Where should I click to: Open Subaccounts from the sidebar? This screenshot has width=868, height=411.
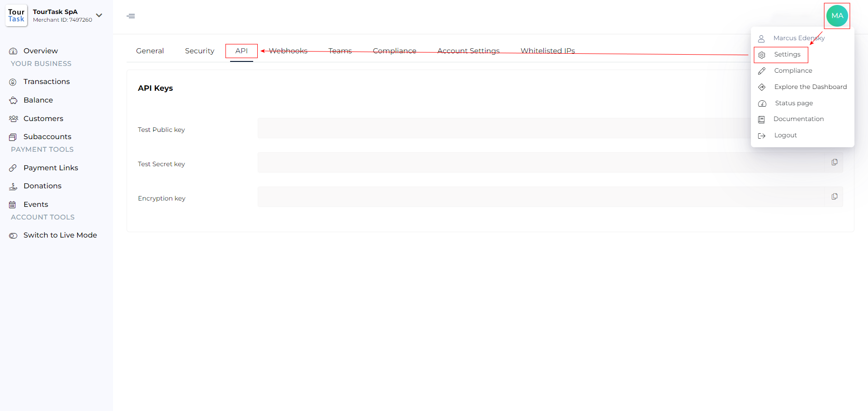[x=47, y=137]
